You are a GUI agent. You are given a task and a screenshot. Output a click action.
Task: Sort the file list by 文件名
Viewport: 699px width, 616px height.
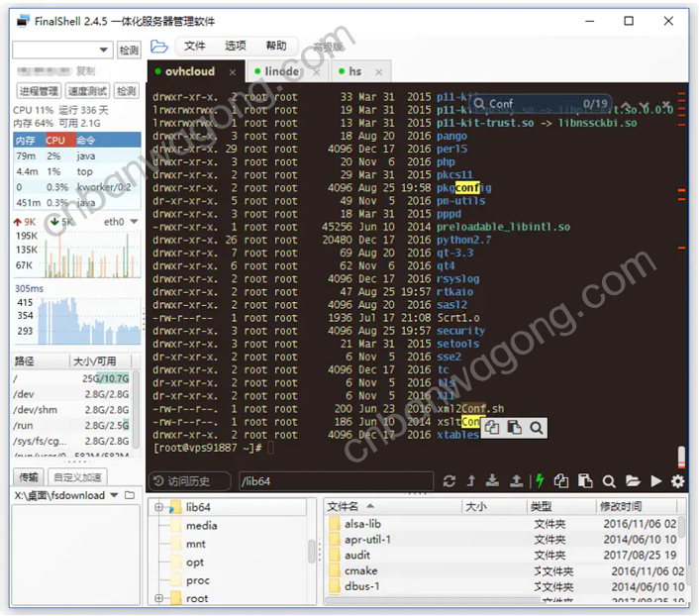pos(393,506)
